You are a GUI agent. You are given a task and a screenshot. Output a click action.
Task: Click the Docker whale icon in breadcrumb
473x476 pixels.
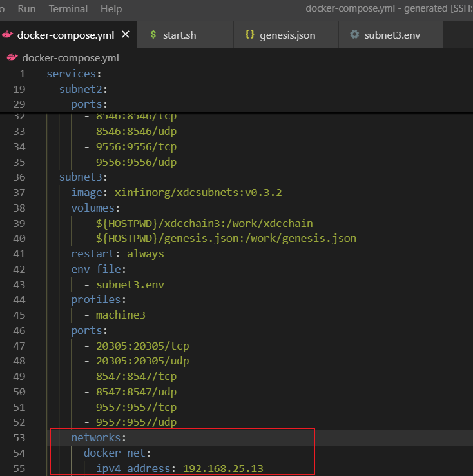[x=12, y=57]
